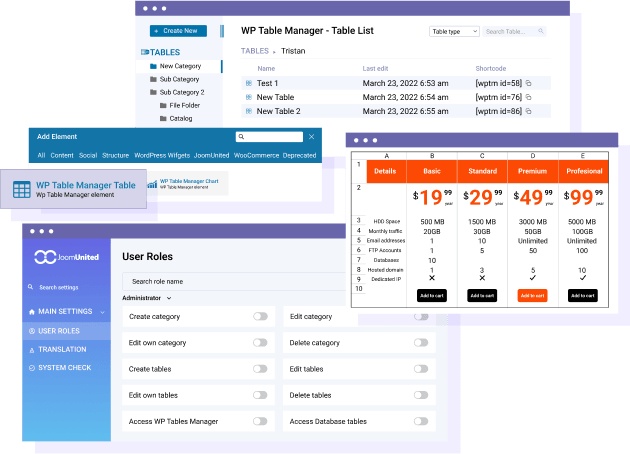The height and width of the screenshot is (454, 630).
Task: Close the Add Element panel
Action: click(x=311, y=137)
